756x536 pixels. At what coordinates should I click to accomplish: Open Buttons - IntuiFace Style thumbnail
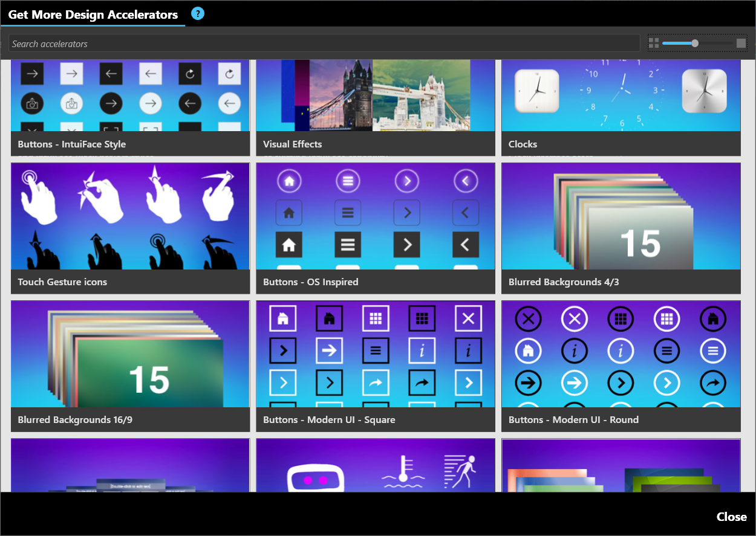[x=130, y=95]
